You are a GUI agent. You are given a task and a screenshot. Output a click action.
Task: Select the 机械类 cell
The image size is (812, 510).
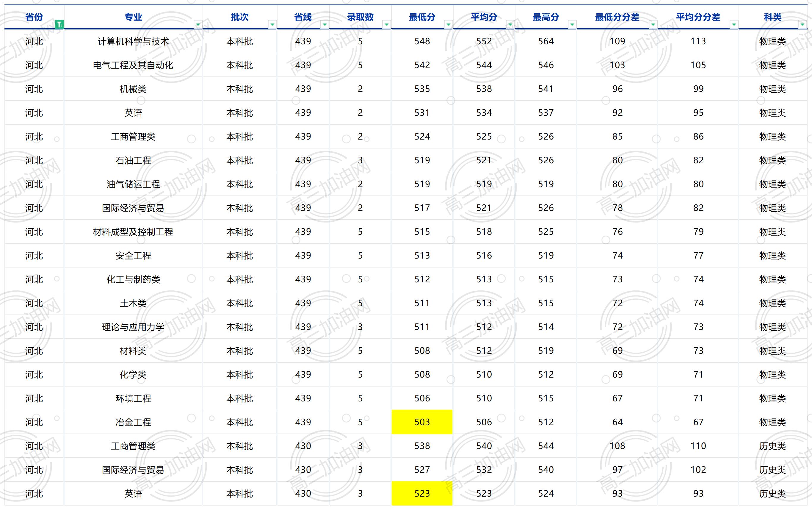point(133,89)
